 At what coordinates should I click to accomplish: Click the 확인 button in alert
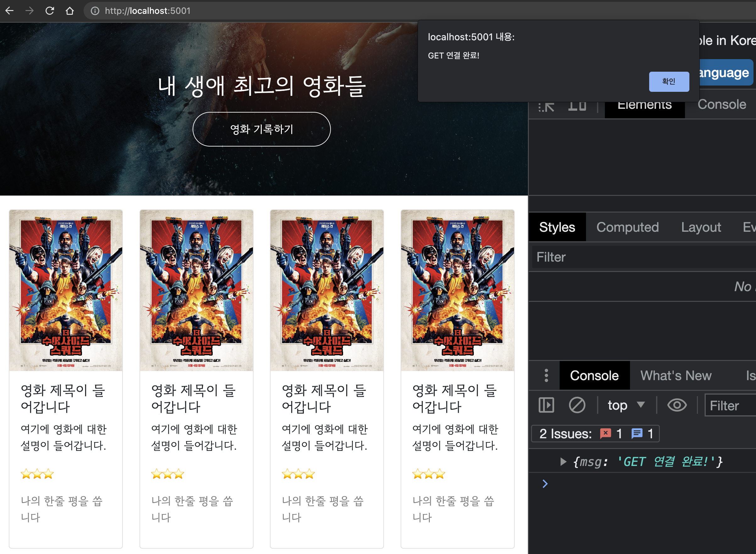(x=669, y=81)
